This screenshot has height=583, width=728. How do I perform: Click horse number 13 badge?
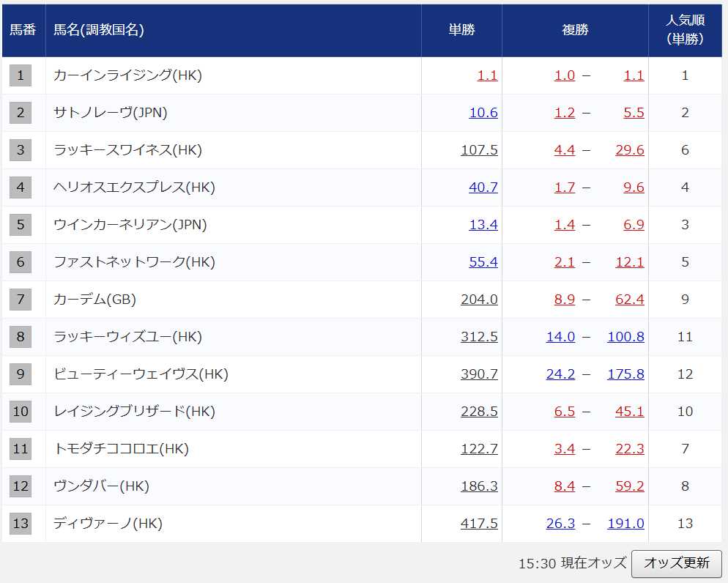pyautogui.click(x=21, y=524)
